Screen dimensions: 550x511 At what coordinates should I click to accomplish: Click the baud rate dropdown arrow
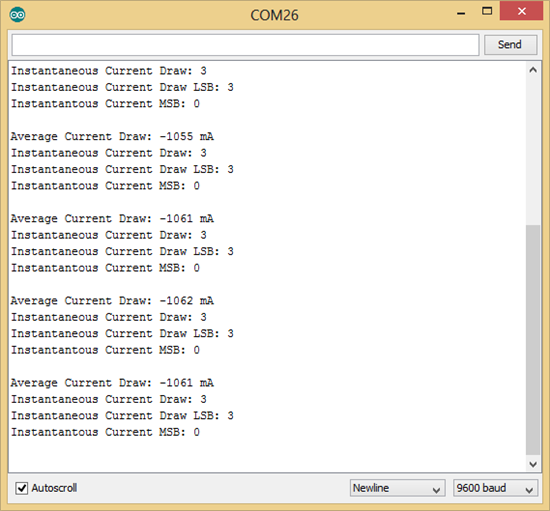click(529, 490)
